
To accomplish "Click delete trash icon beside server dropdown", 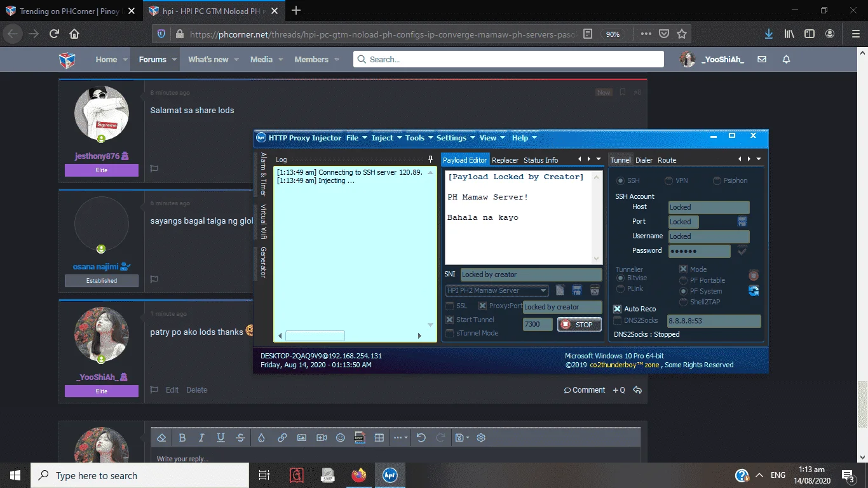I will click(595, 290).
